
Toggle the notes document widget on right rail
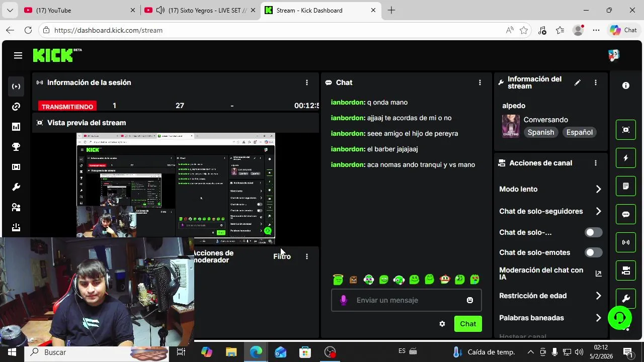pos(626,186)
